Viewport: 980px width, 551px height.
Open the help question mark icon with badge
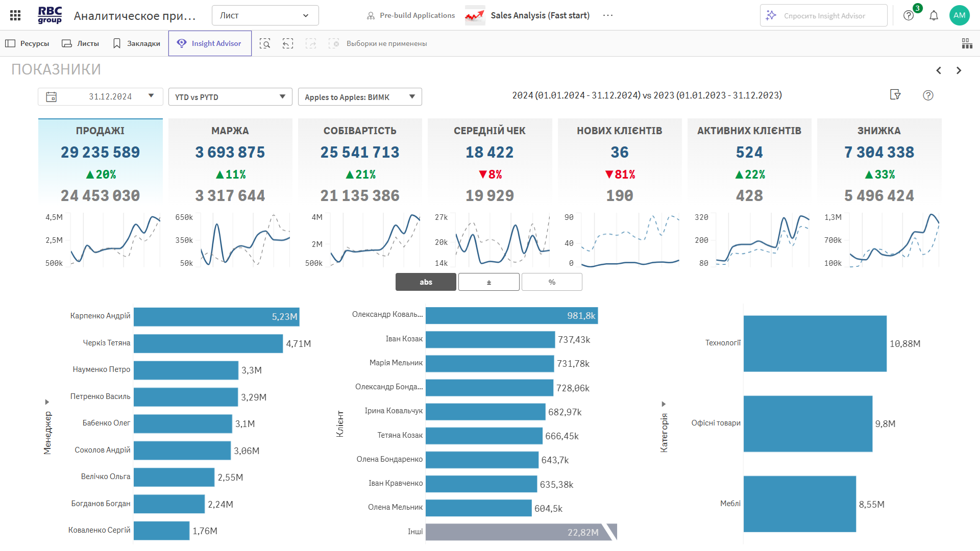point(909,15)
